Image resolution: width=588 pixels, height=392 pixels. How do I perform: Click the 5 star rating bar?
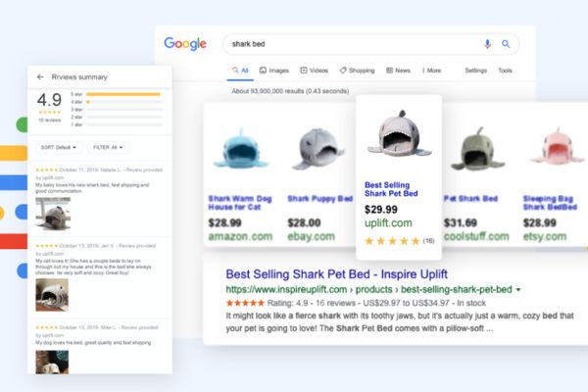(x=124, y=94)
